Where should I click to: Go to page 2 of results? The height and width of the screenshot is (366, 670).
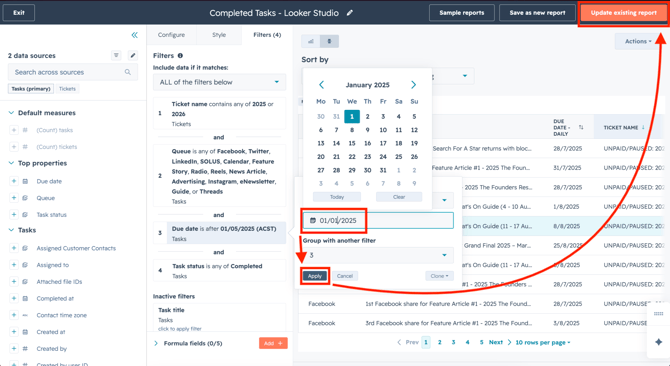[439, 343]
